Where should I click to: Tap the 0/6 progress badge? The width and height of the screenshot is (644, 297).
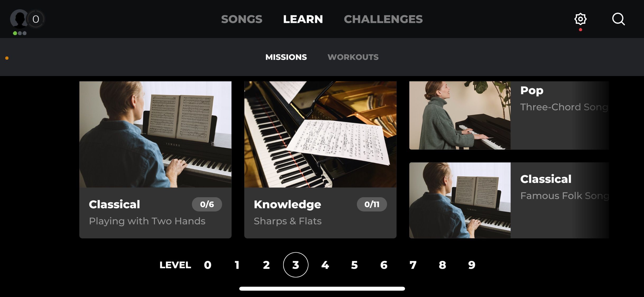click(x=207, y=204)
